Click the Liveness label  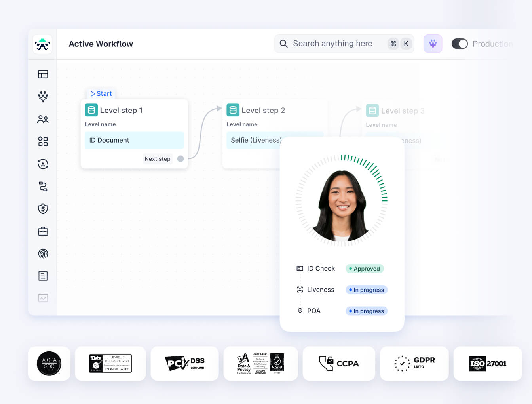point(321,290)
